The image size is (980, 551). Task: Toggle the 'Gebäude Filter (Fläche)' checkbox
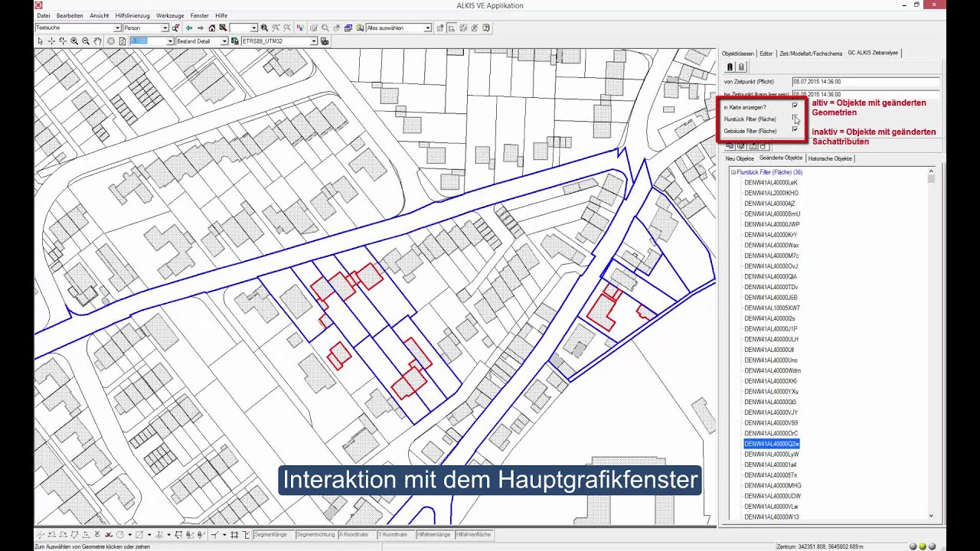coord(795,129)
